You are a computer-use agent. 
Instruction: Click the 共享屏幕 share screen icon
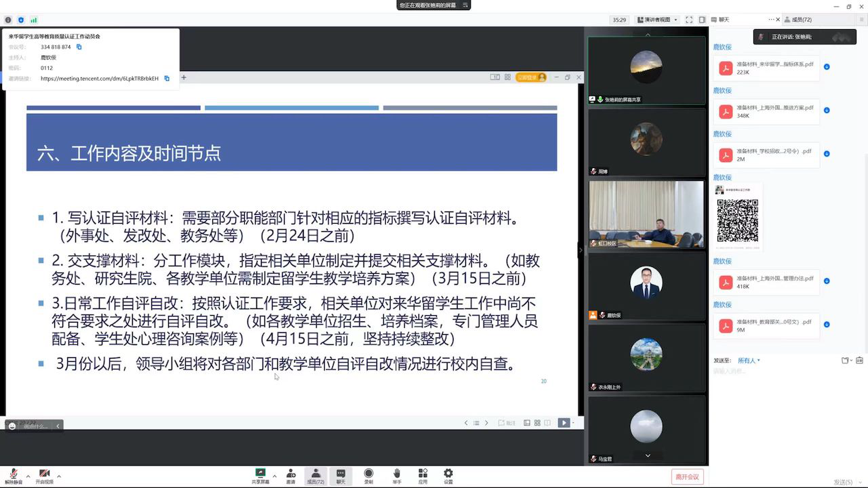coord(260,476)
